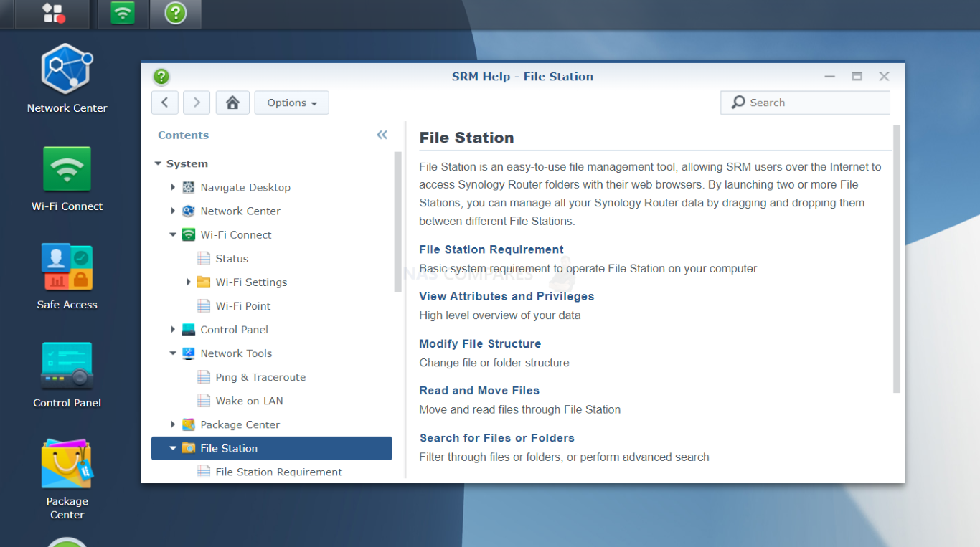Open the Options dropdown

(292, 103)
